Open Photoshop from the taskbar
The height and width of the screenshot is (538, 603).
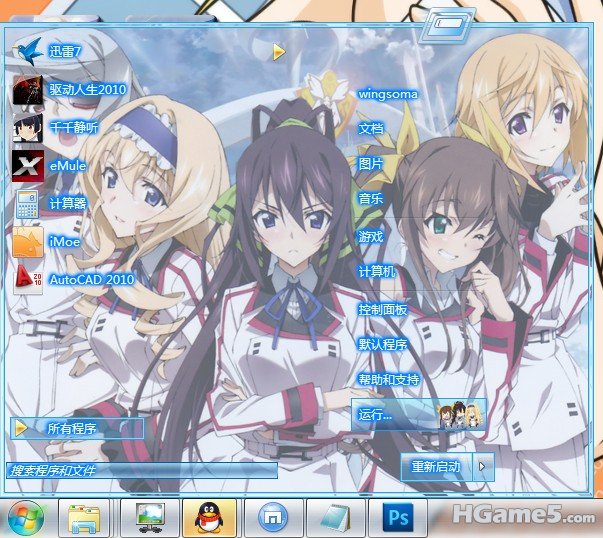point(399,518)
